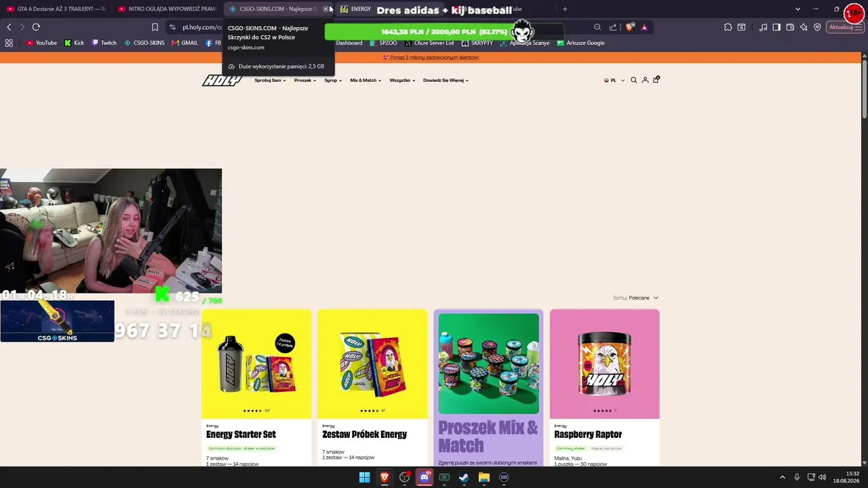Toggle the browser sidebar panel icon
868x488 pixels.
click(776, 27)
